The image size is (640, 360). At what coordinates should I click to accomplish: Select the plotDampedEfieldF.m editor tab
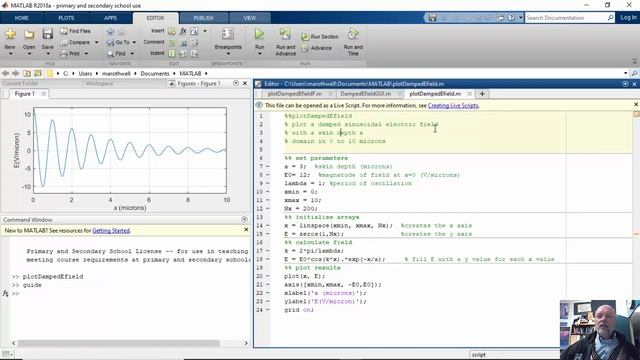point(295,94)
